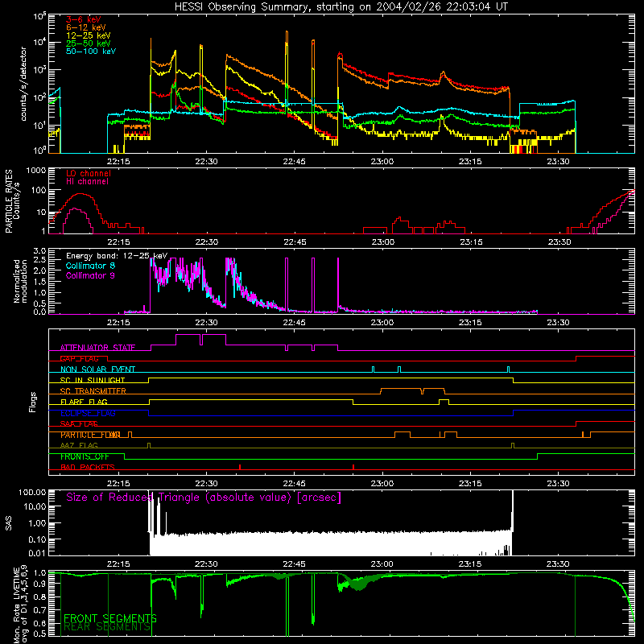Click the 3.0 value on modulation axis
Screen dimensions: 644x644
39,251
